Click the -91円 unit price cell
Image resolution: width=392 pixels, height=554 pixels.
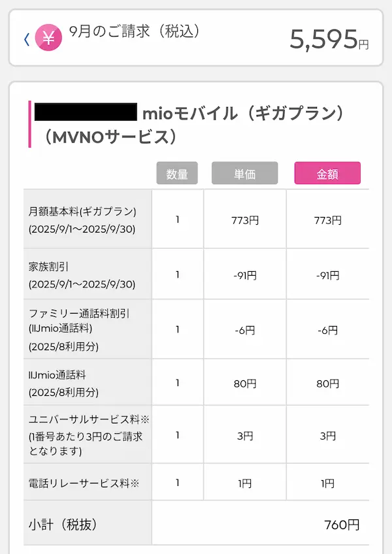[244, 275]
